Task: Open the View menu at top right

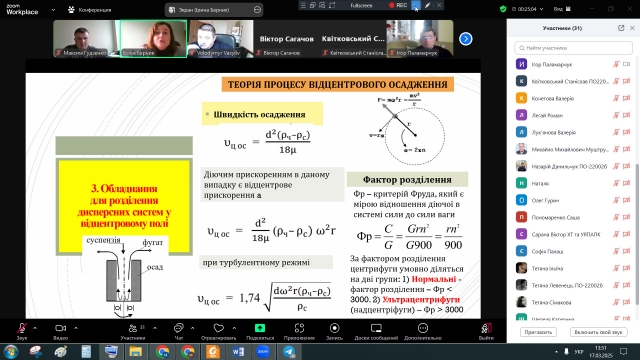Action: click(562, 9)
